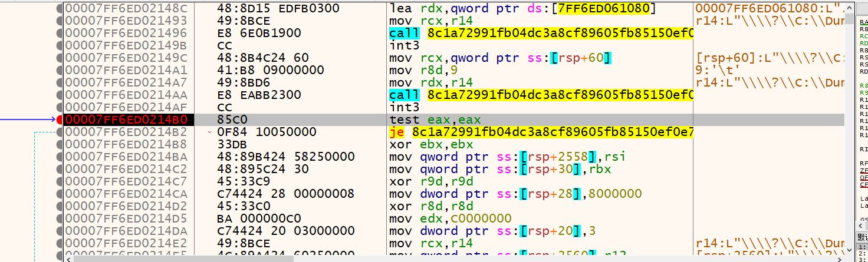Select address 00007FF6ED0214A1 in the address column

coord(126,70)
